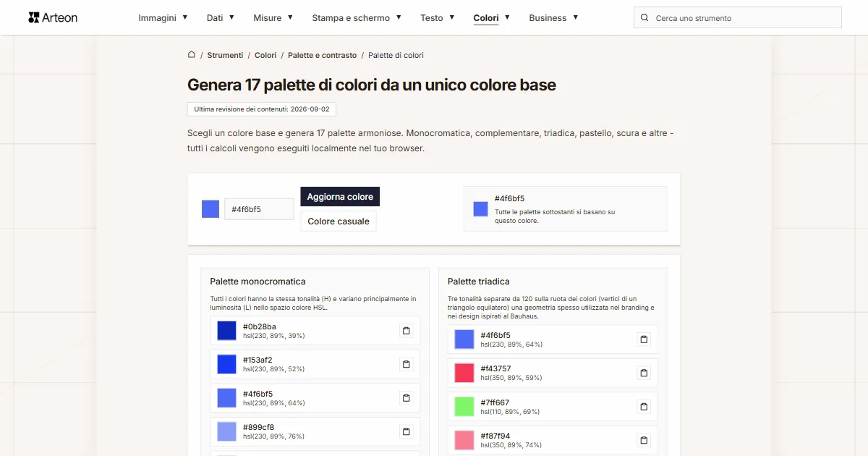Screen dimensions: 868x456
Task: Open the Testo menu
Action: tap(432, 18)
